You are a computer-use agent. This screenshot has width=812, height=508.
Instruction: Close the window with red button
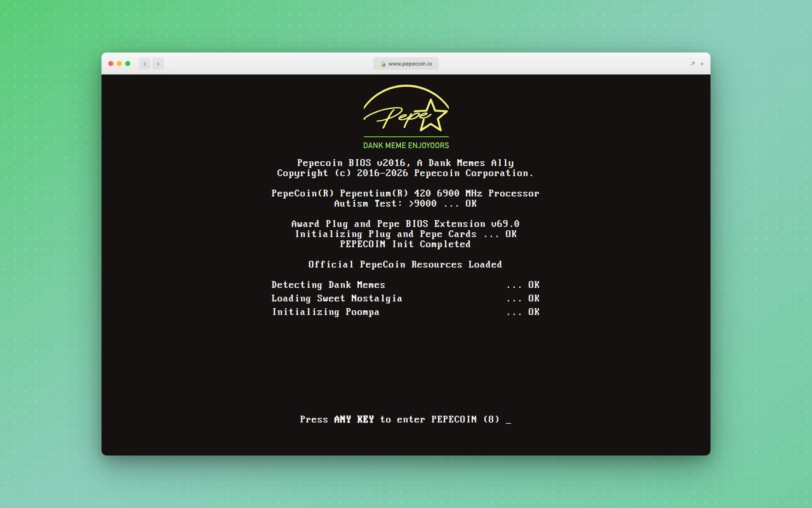111,63
